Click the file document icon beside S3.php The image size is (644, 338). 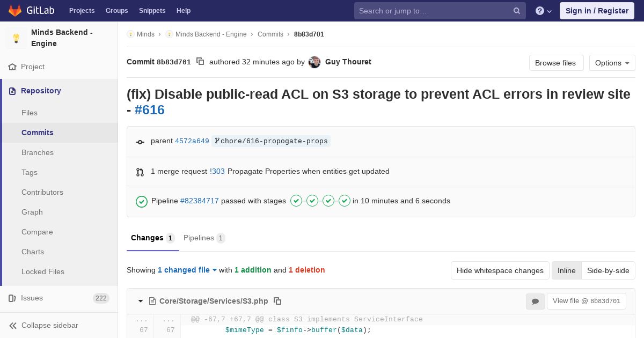[152, 301]
